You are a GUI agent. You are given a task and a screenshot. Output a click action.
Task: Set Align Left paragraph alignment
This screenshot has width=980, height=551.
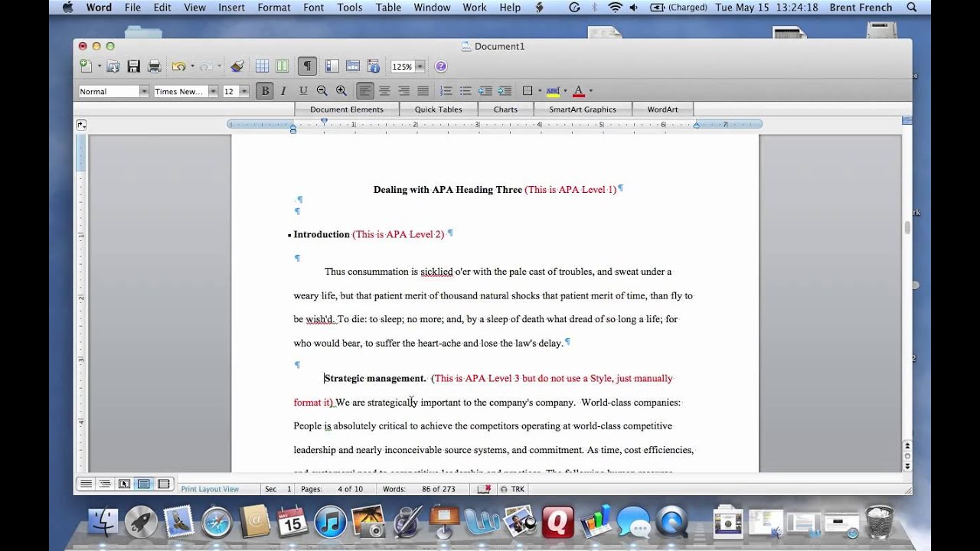click(x=365, y=91)
